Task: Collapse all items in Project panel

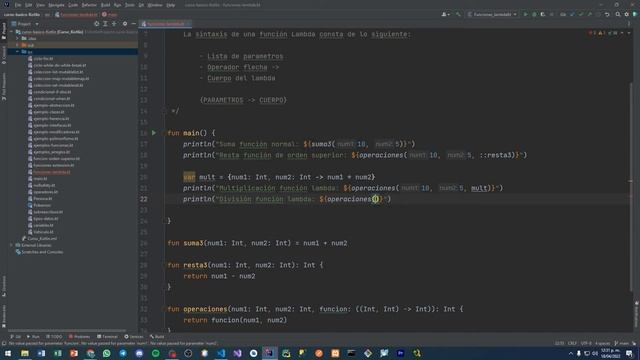Action: point(114,24)
